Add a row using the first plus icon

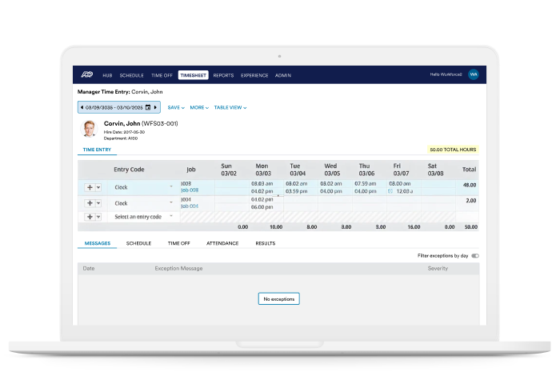coord(90,187)
